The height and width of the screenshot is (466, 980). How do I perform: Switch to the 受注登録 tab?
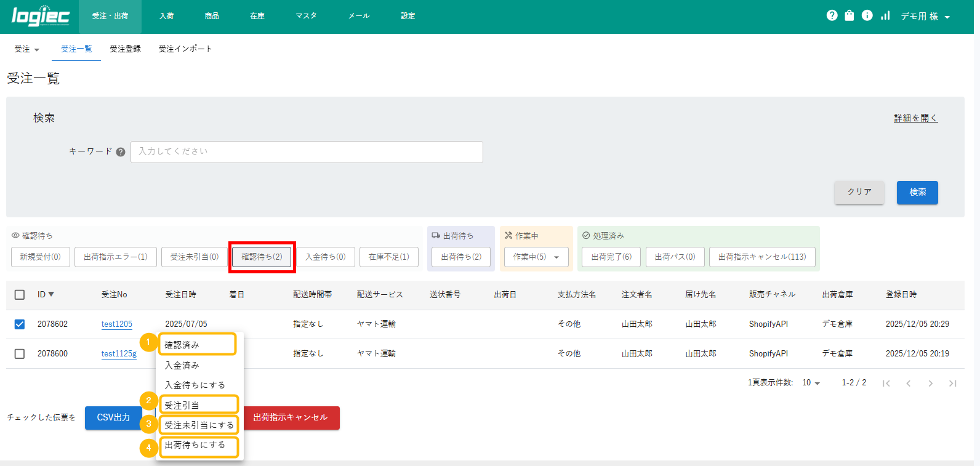point(125,49)
